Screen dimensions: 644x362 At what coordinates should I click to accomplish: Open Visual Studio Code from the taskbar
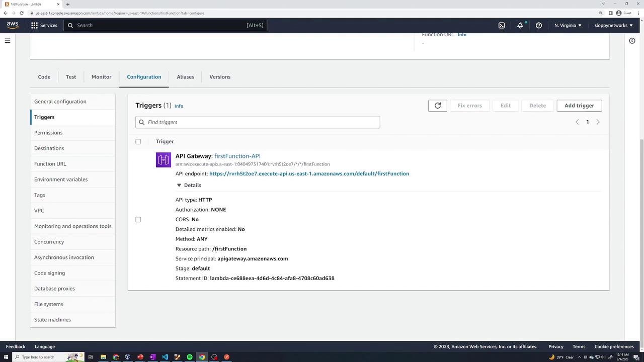(165, 357)
